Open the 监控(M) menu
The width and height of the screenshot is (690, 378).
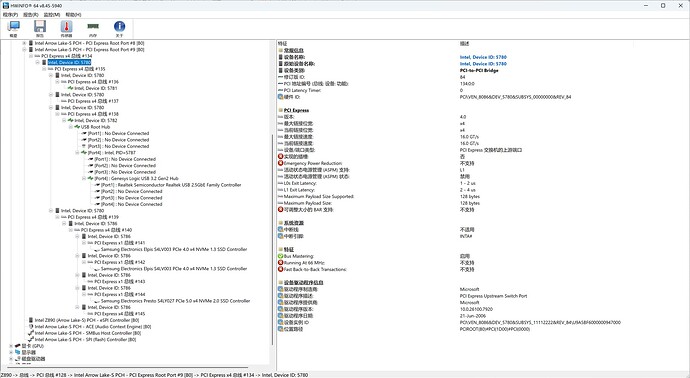pos(51,15)
